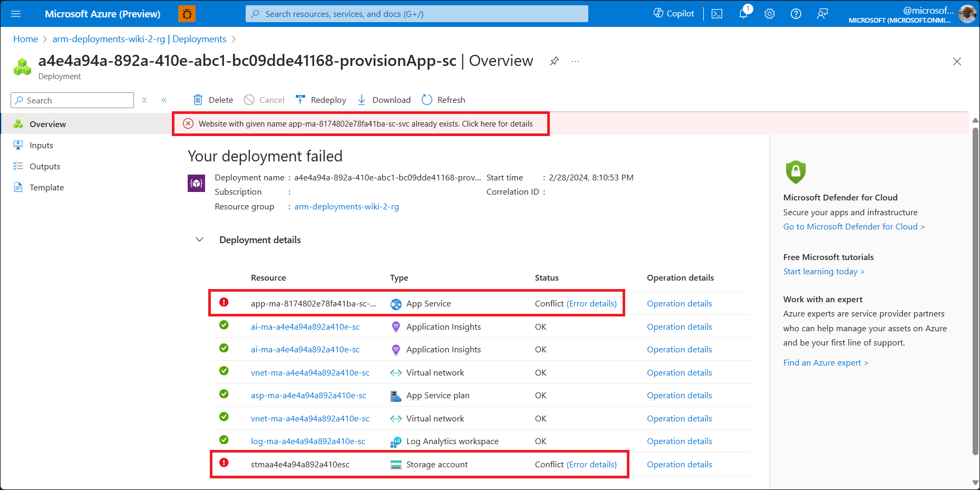Viewport: 980px width, 490px height.
Task: Search within the deployment menu
Action: [72, 100]
